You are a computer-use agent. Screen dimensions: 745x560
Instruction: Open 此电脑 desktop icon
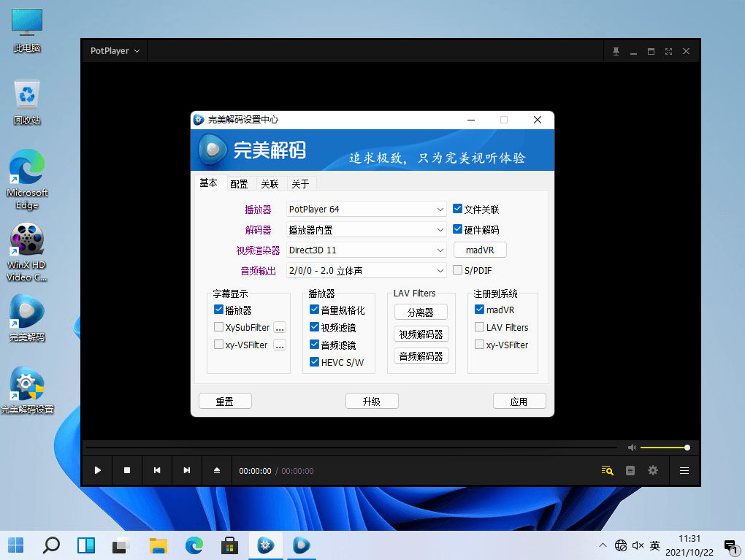pos(27,31)
